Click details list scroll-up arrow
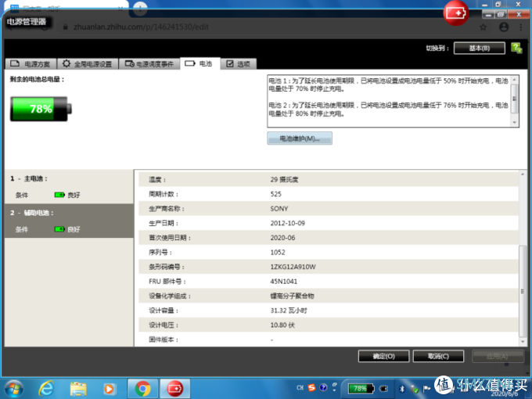Image resolution: width=532 pixels, height=399 pixels. pyautogui.click(x=522, y=174)
